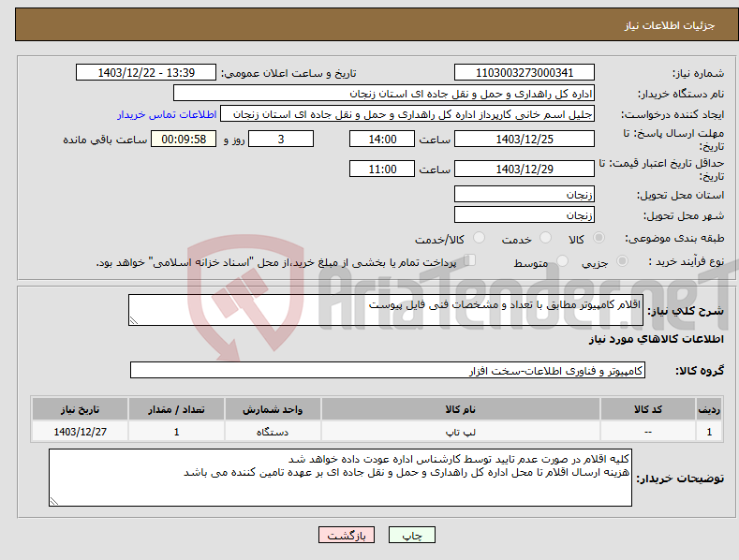Image resolution: width=739 pixels, height=560 pixels.
Task: Click the delivery city field زنجان
Action: [x=525, y=215]
